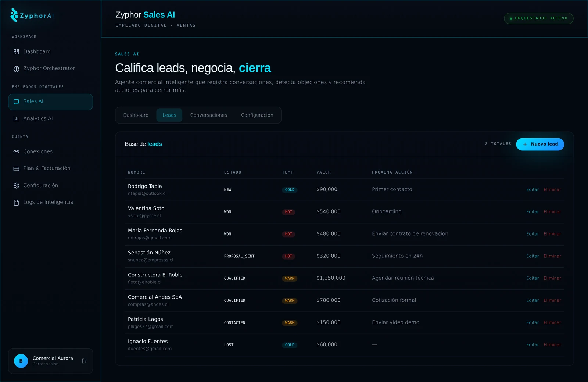Image resolution: width=588 pixels, height=382 pixels.
Task: Click the 'Cotización formal' cell
Action: pos(394,300)
